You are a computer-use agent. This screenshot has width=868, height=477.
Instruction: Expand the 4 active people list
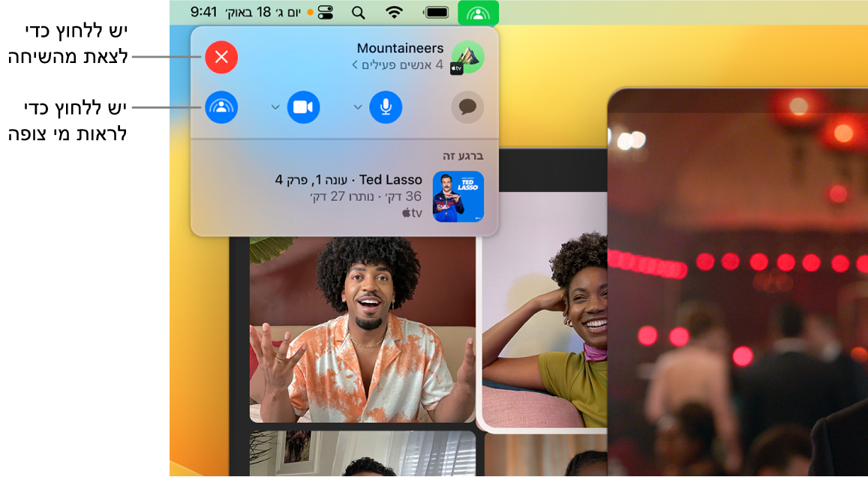coord(398,64)
